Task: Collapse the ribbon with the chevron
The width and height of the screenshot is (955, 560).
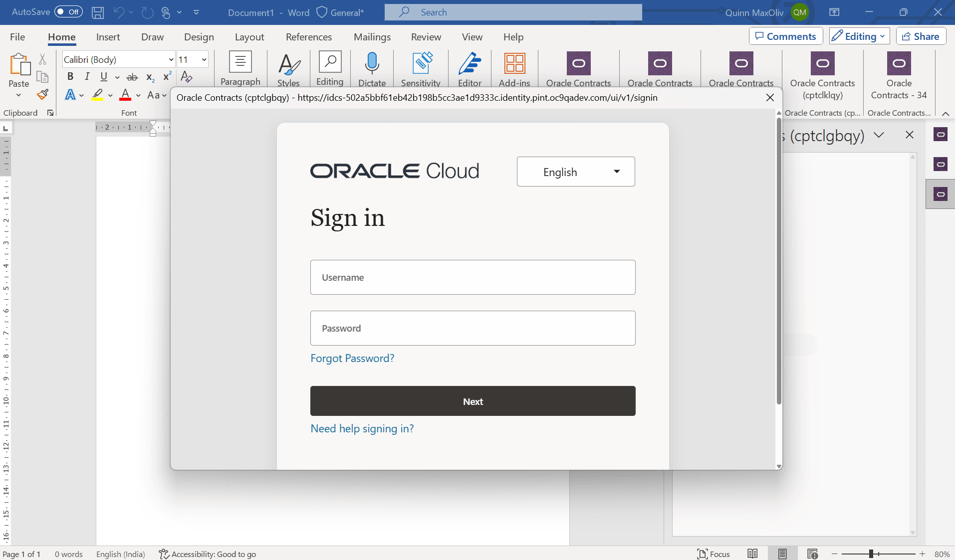Action: coord(946,113)
